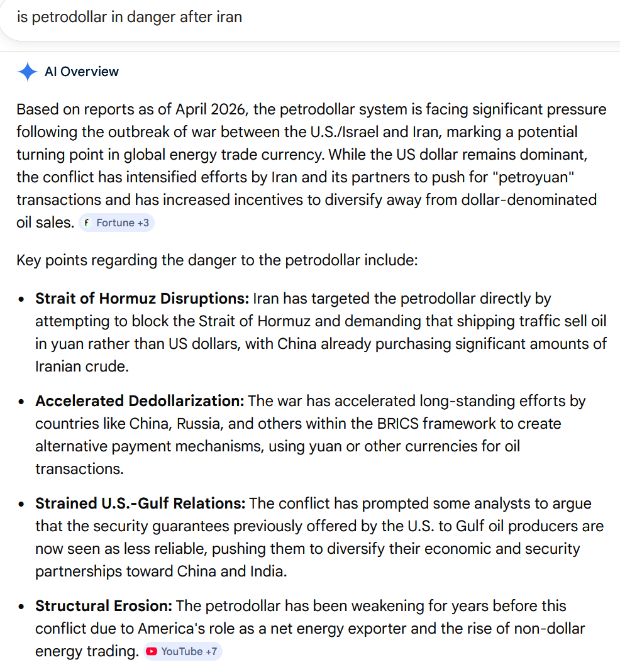620x672 pixels.
Task: Click the "April 2026" text in the summary
Action: (x=211, y=109)
